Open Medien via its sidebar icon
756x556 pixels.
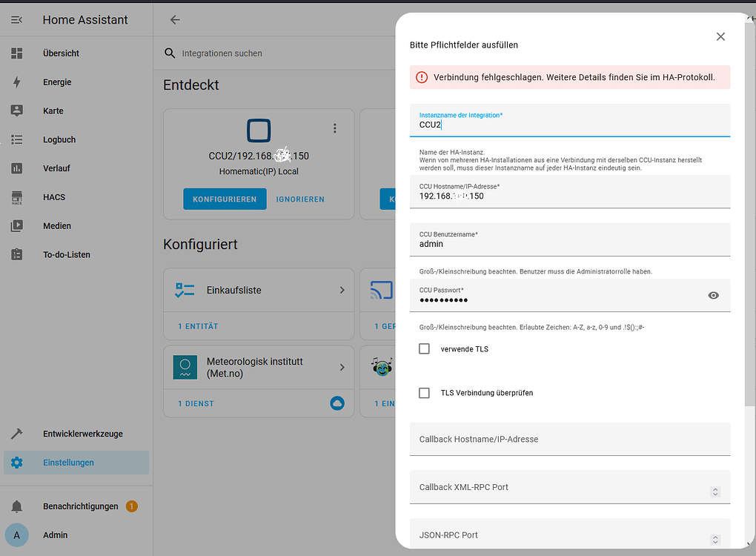(16, 225)
